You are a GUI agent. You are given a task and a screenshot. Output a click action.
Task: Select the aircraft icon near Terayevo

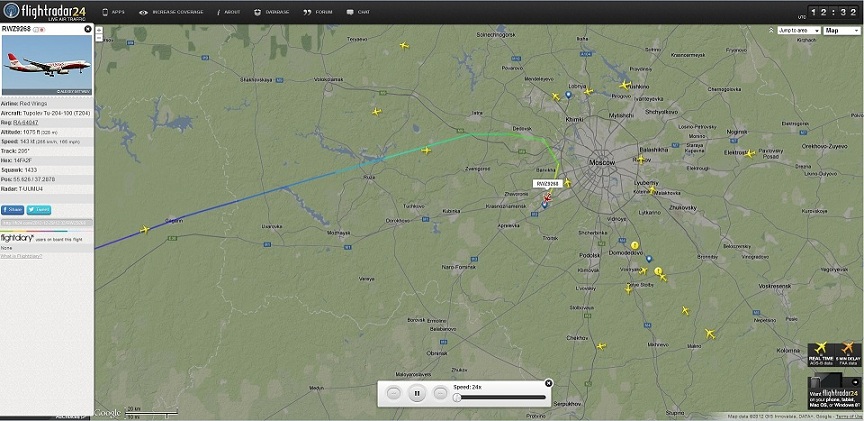404,45
